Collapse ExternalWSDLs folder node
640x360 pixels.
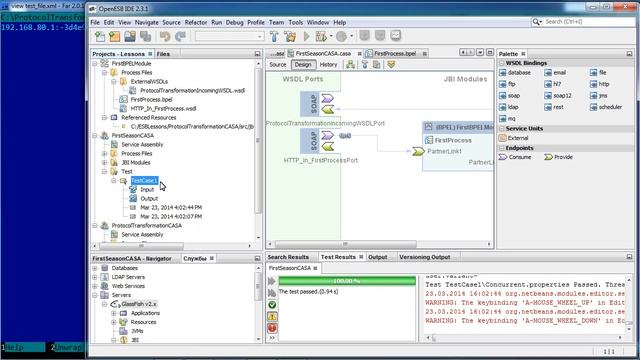pos(114,82)
